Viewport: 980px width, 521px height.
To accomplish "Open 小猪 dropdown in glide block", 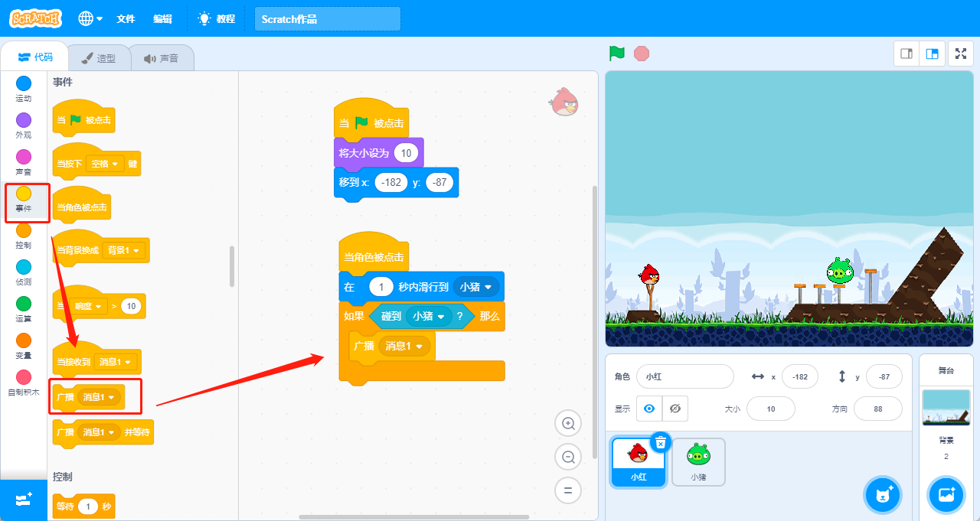I will click(x=476, y=287).
